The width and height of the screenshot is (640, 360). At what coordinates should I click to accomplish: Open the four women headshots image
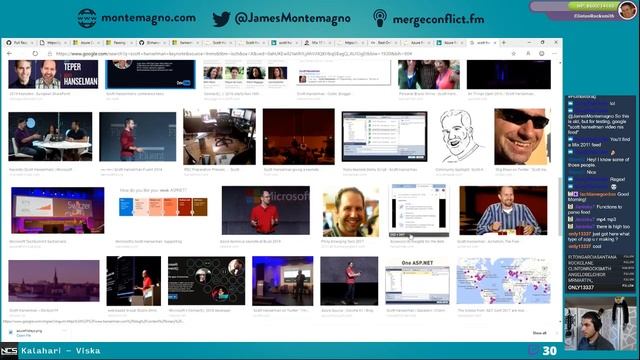[245, 73]
